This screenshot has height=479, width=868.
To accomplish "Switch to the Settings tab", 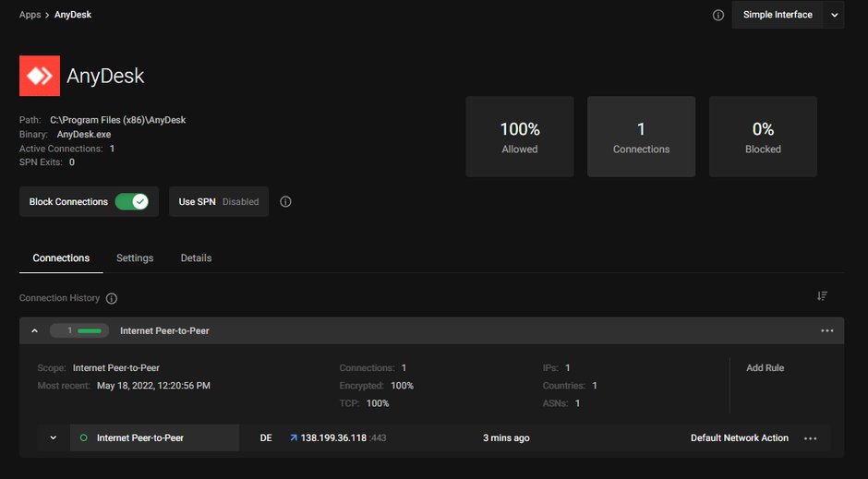I will point(135,257).
